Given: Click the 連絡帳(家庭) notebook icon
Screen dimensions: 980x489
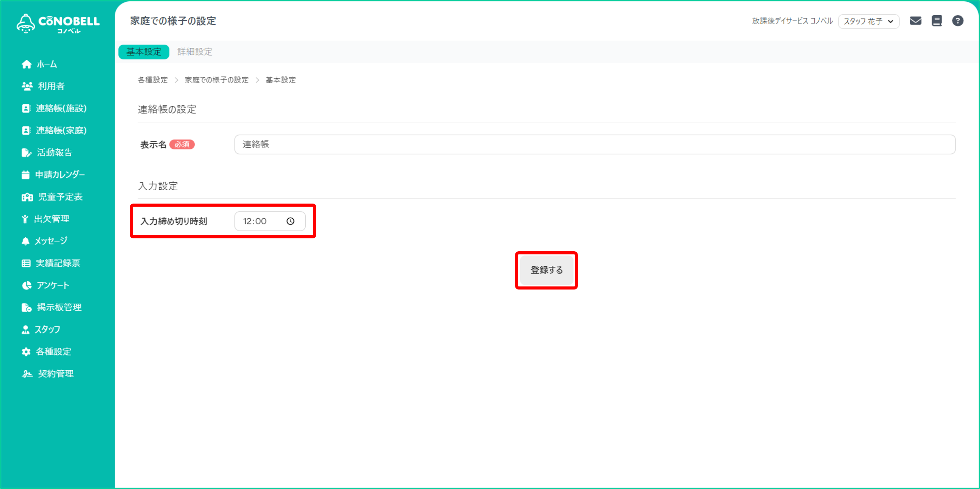Looking at the screenshot, I should 26,130.
